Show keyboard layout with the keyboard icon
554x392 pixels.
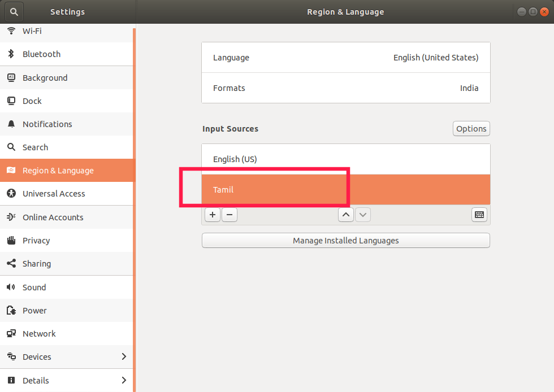tap(479, 215)
